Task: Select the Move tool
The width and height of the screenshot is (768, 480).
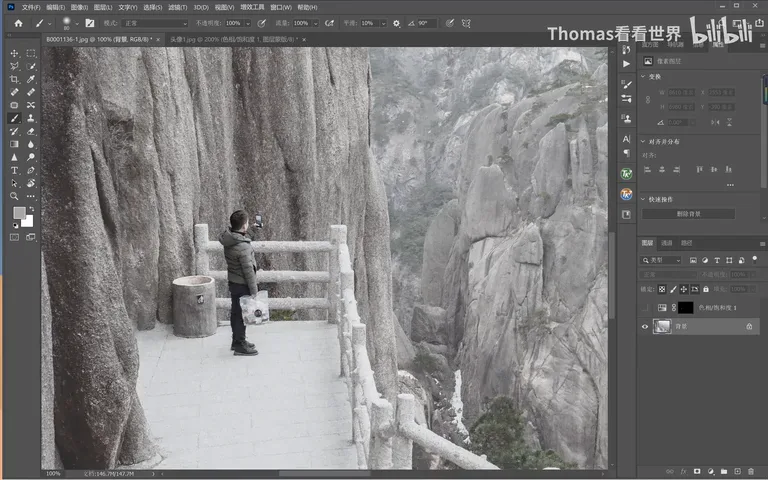Action: [x=14, y=53]
